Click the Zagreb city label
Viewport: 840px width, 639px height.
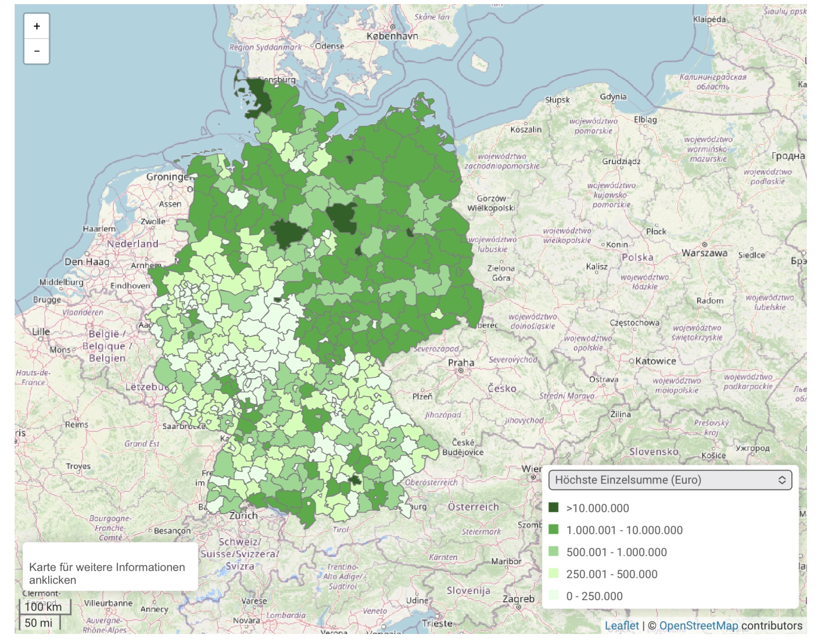pyautogui.click(x=518, y=599)
